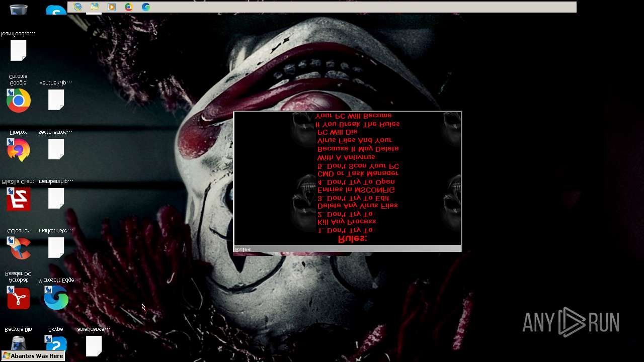
Task: Click the line '4. Don't Try To Open'
Action: tap(356, 182)
